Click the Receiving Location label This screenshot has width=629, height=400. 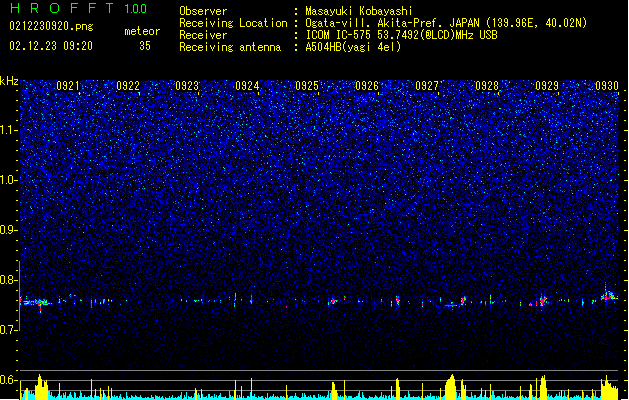click(233, 23)
